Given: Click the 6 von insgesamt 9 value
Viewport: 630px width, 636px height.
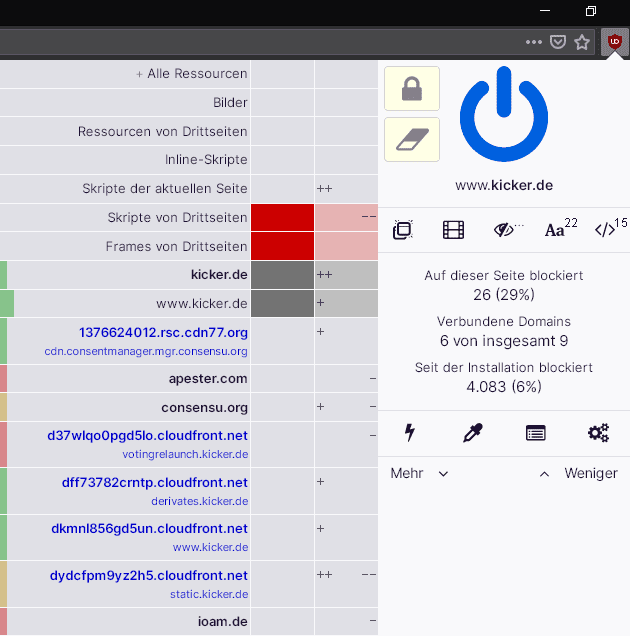Looking at the screenshot, I should (504, 341).
